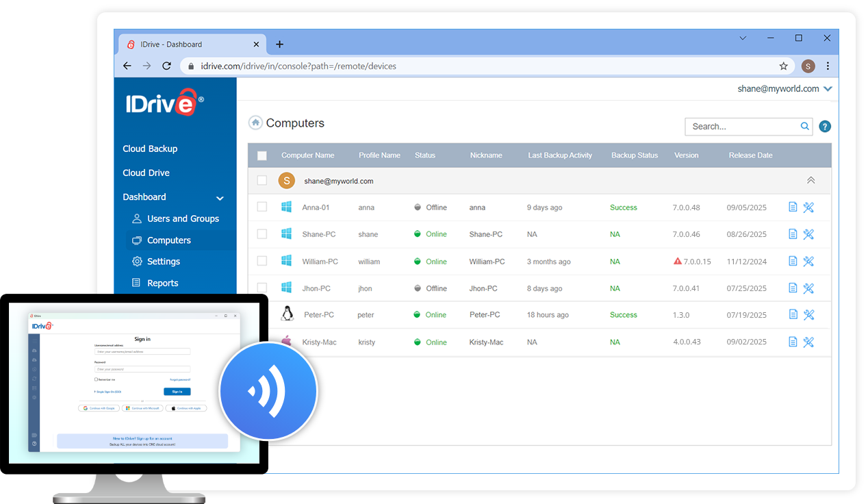Click the password field in the Sign in window
This screenshot has height=504, width=868.
click(x=142, y=369)
